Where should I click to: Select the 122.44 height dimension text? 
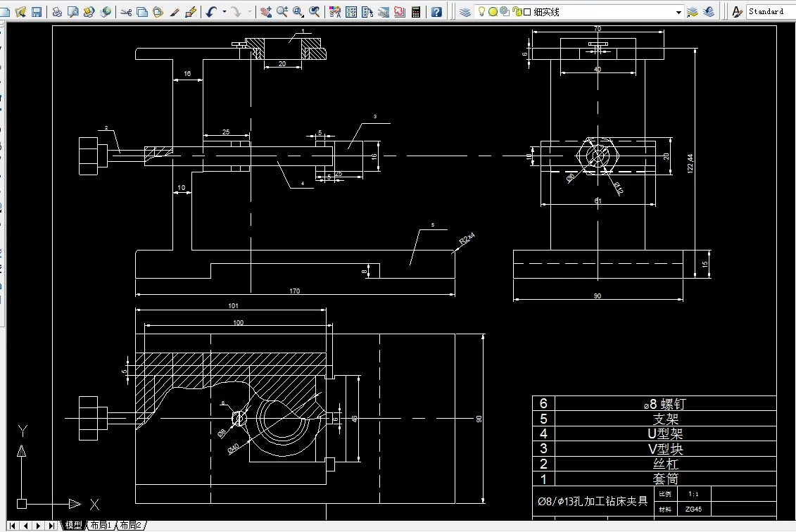coord(690,163)
